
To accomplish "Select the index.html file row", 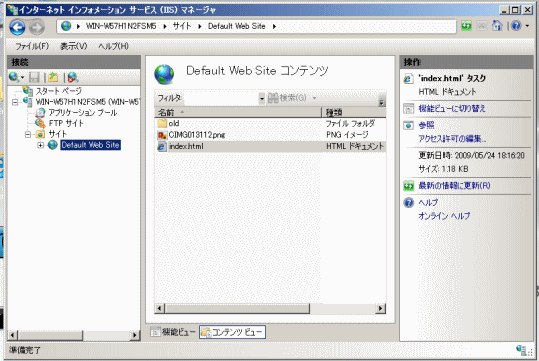I will coord(271,146).
